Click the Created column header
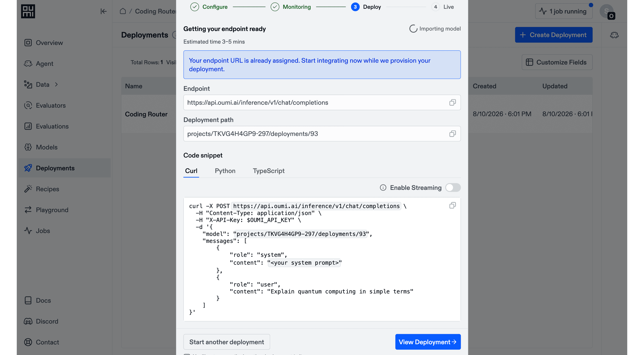The height and width of the screenshot is (355, 644). (x=484, y=86)
